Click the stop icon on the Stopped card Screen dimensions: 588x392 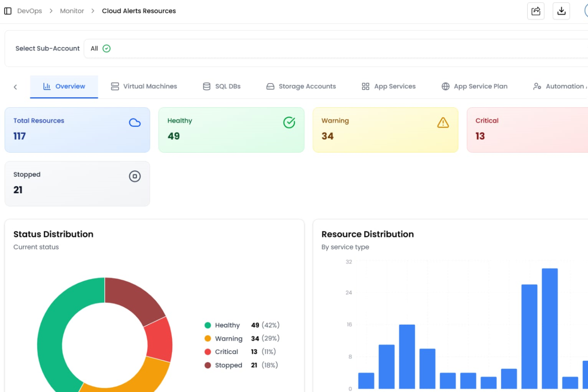point(135,176)
